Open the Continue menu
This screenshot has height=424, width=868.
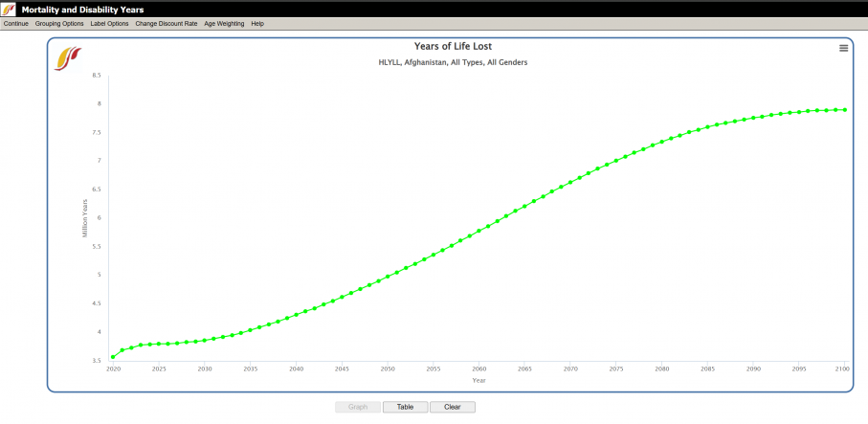tap(16, 23)
